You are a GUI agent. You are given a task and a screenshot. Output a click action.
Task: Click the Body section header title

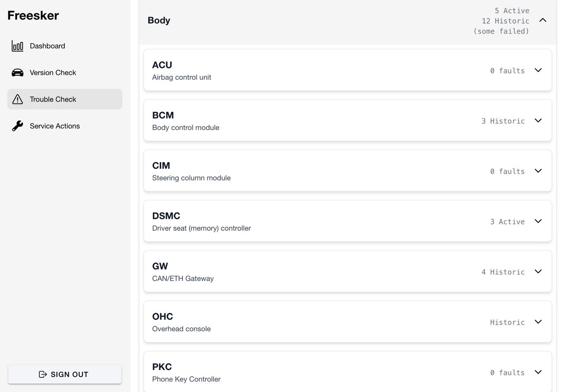pos(159,20)
